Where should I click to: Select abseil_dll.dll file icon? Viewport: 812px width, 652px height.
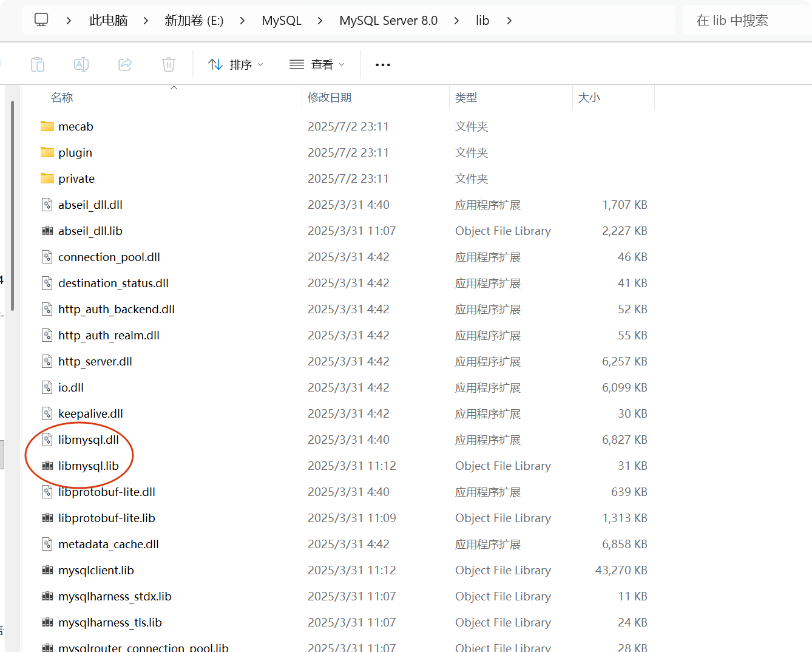[x=47, y=205]
